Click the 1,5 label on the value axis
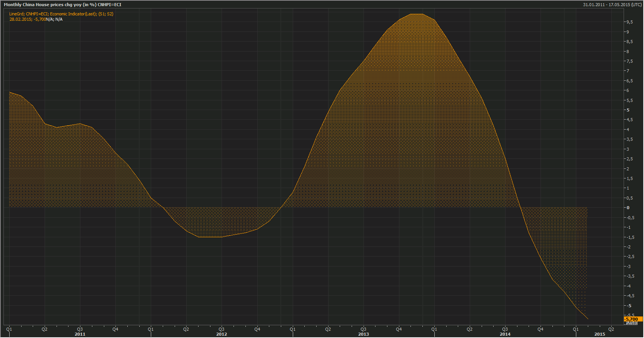The width and height of the screenshot is (644, 338). [x=629, y=178]
